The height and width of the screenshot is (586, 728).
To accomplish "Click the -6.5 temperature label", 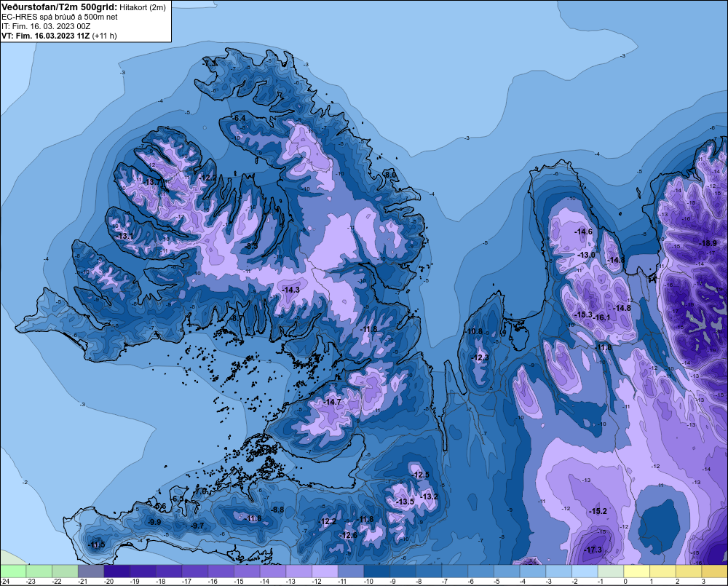I will click(177, 499).
